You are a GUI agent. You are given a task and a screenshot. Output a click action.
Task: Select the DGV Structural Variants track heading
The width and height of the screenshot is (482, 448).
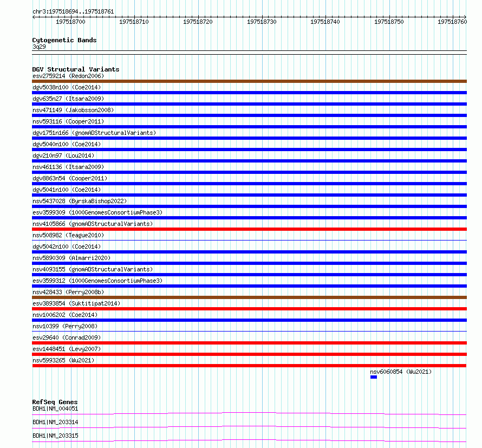click(76, 69)
